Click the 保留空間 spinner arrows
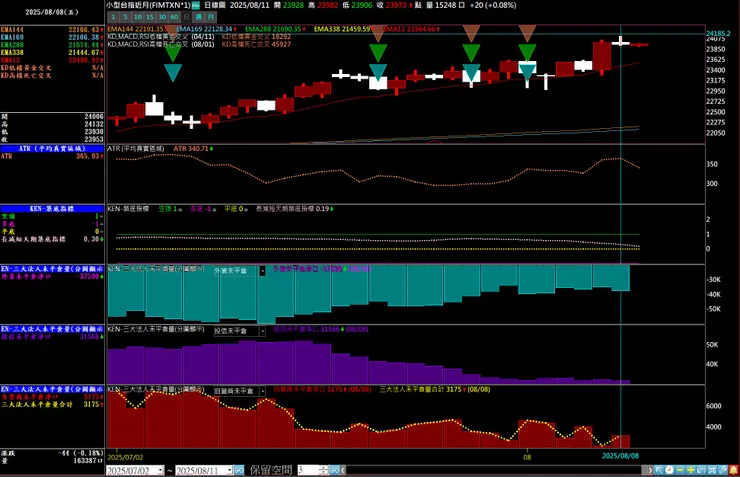Image resolution: width=740 pixels, height=477 pixels. click(323, 470)
